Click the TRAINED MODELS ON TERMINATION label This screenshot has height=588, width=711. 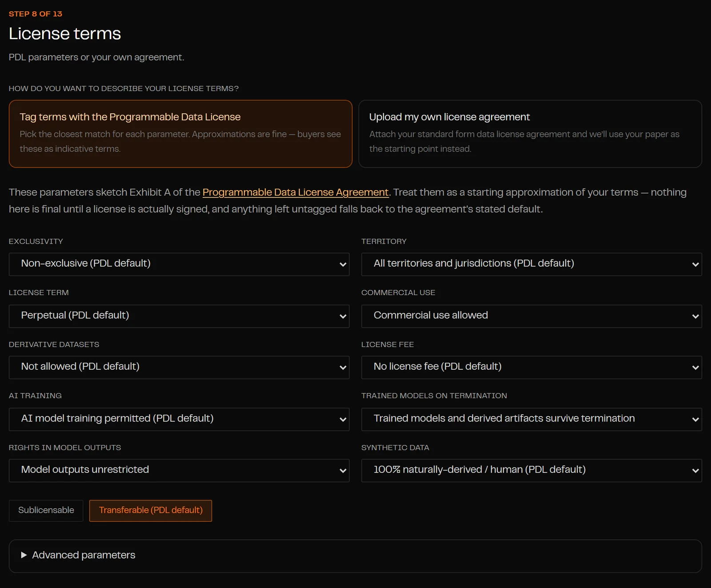[x=434, y=396]
